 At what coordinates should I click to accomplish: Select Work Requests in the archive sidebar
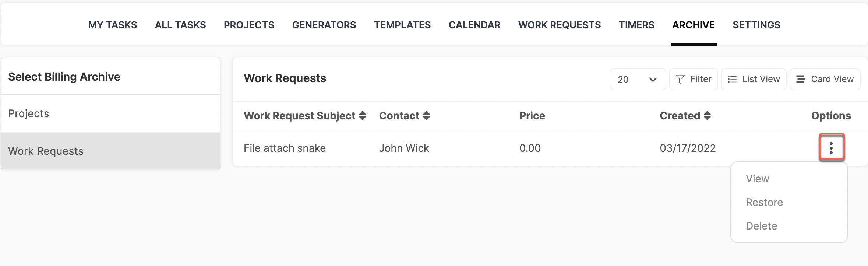[x=110, y=151]
